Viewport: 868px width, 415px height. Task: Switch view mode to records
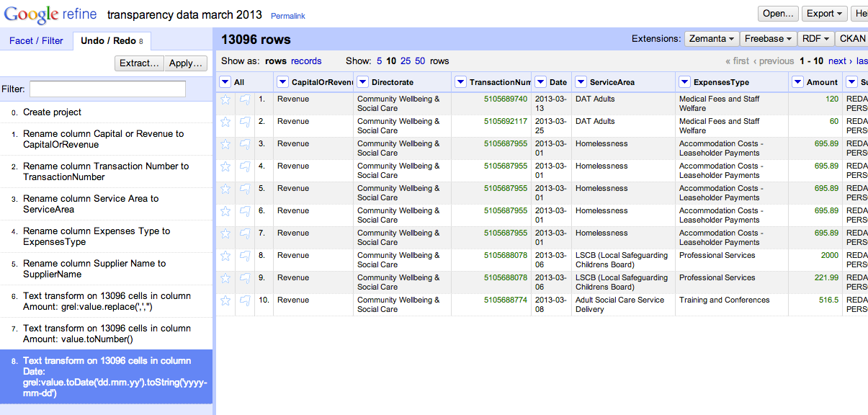(306, 61)
